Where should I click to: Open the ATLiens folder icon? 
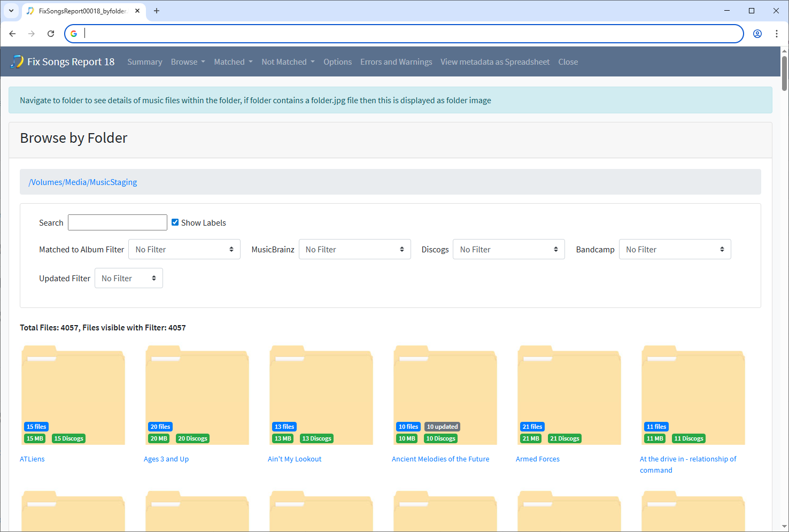73,395
